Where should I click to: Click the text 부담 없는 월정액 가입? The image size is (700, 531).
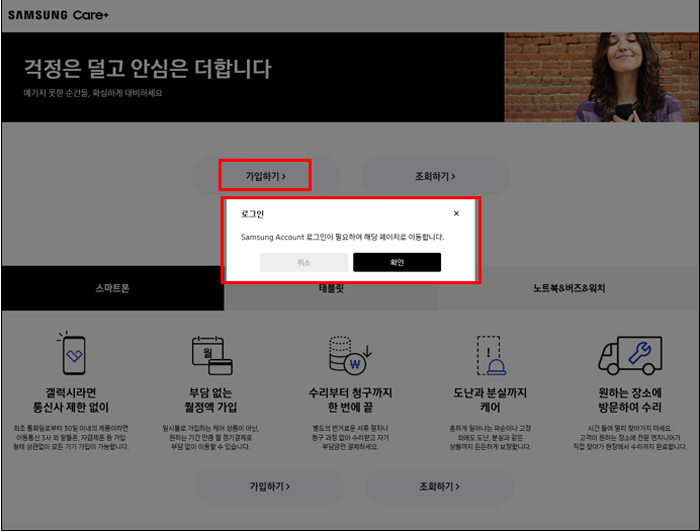tap(211, 400)
